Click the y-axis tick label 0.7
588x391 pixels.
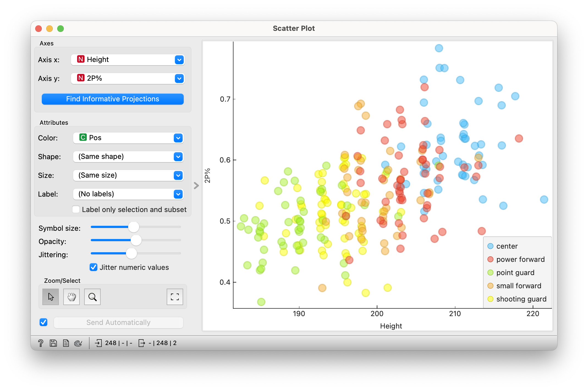click(x=225, y=99)
